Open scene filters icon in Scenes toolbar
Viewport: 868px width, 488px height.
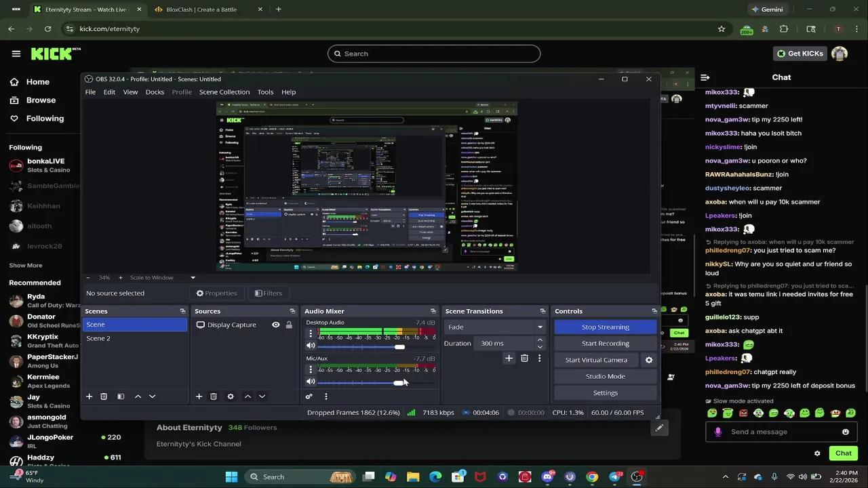[x=121, y=396]
